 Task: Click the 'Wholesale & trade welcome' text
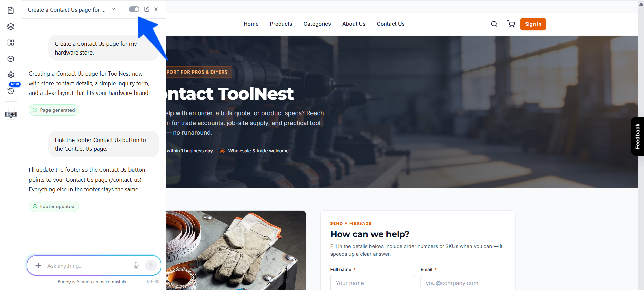pos(259,151)
